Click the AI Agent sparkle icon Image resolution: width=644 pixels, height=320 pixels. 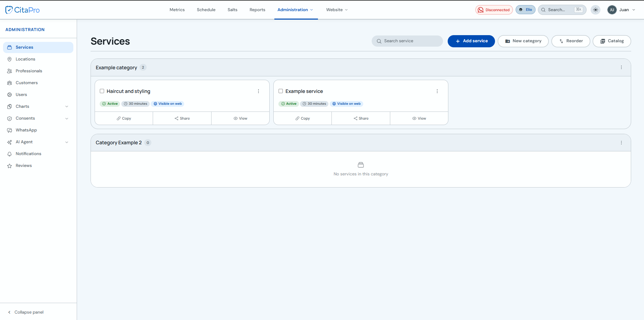click(9, 142)
